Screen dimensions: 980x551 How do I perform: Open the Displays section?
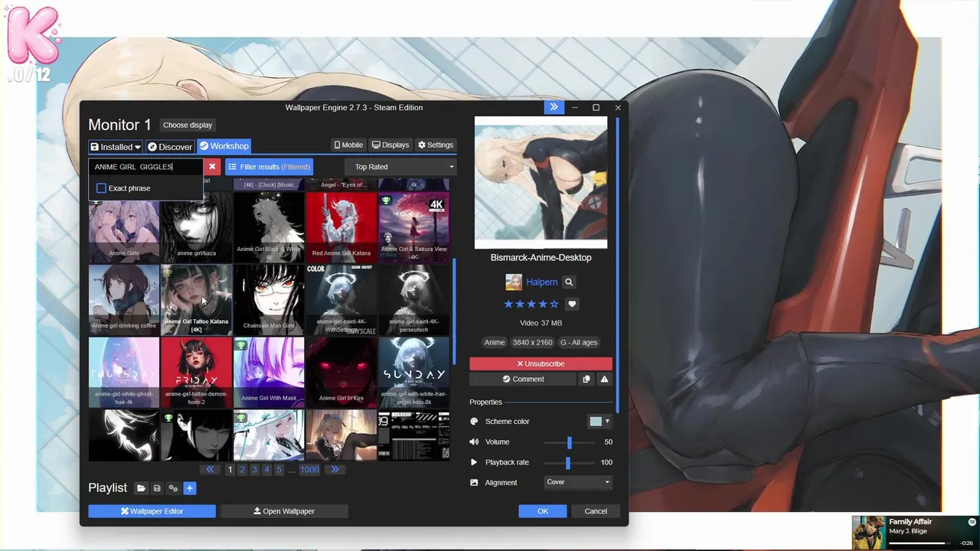click(x=390, y=145)
